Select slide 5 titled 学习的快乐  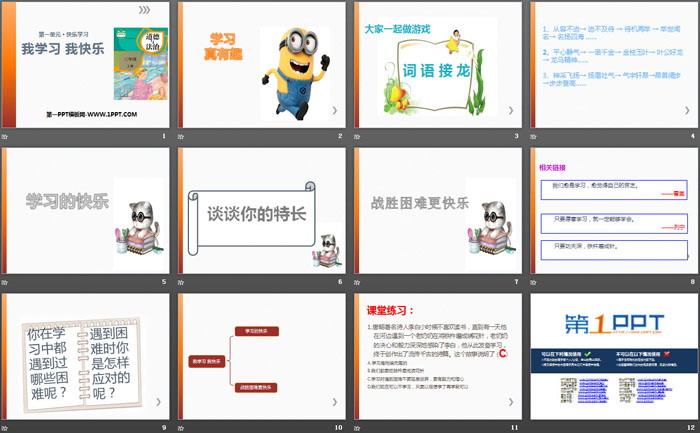click(x=86, y=211)
